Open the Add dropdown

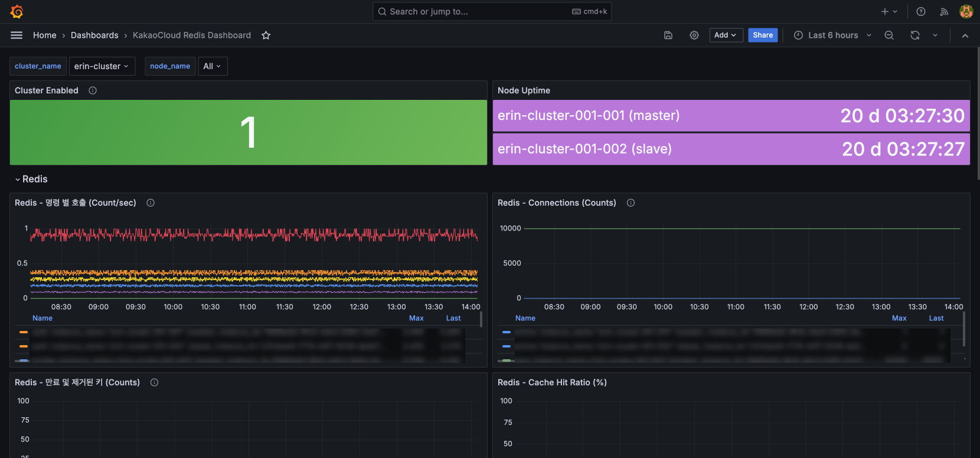point(726,35)
